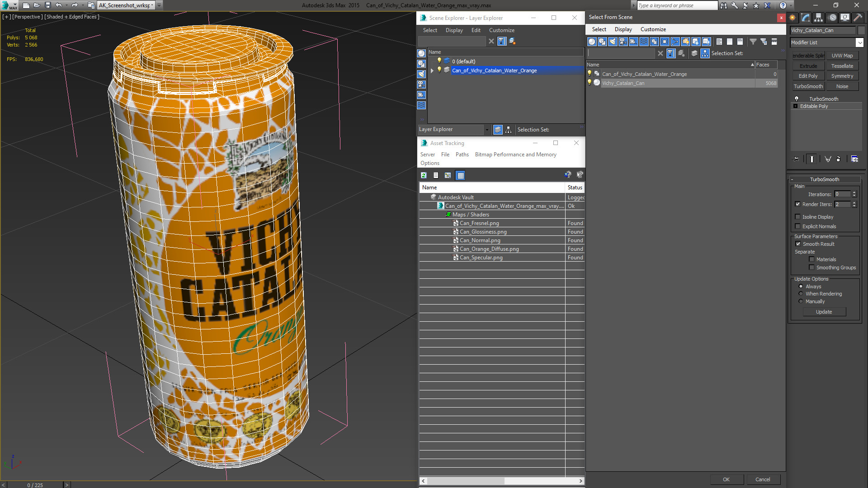Image resolution: width=868 pixels, height=488 pixels.
Task: Open Customize menu in Select From Scene
Action: (653, 29)
